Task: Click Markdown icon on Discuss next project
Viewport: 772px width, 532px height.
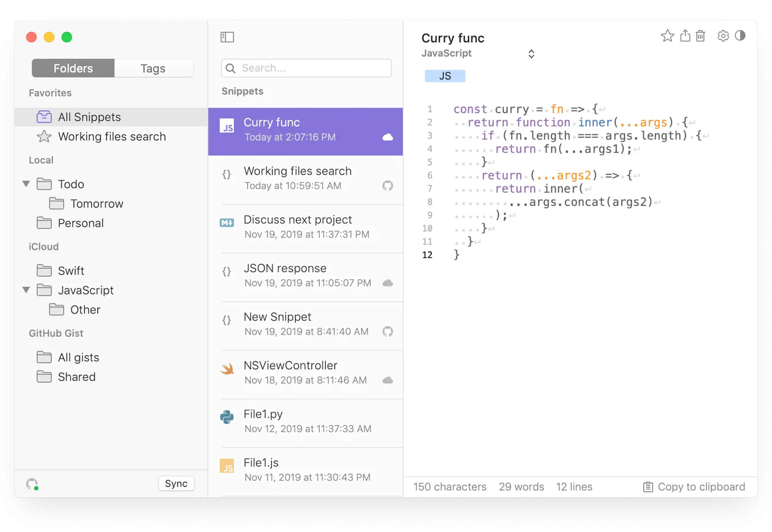Action: 227,222
